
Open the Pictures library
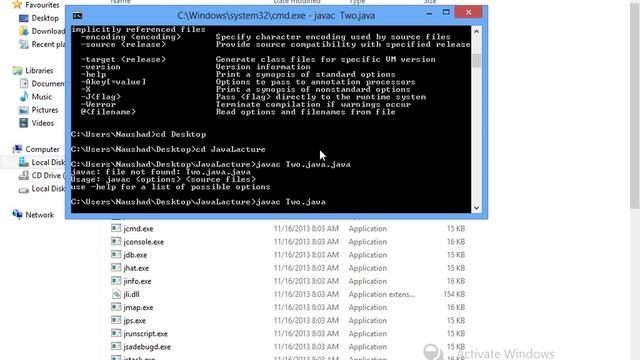[x=45, y=110]
